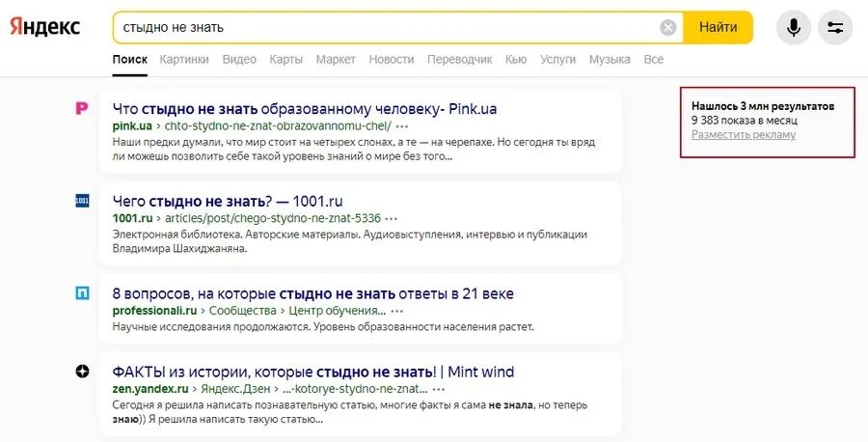The image size is (868, 442).
Task: Click the Разместить рекламу link
Action: 744,134
